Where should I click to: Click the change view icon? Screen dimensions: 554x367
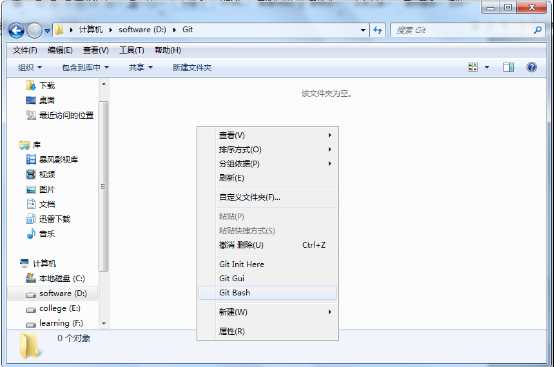click(x=473, y=67)
